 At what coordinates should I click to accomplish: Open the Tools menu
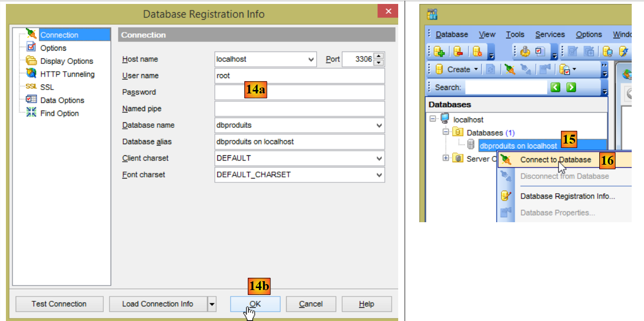[515, 34]
